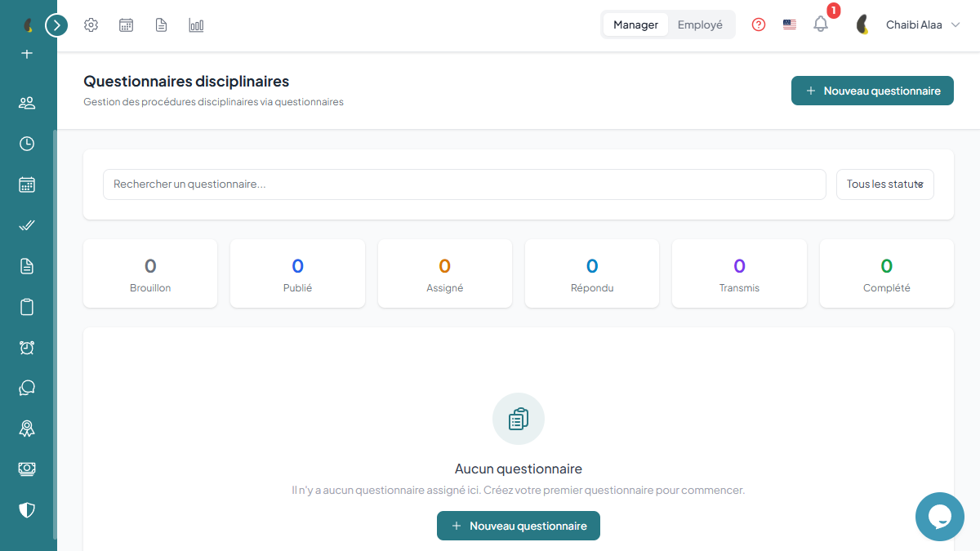Click the Aucun questionnaire heading

[x=519, y=469]
